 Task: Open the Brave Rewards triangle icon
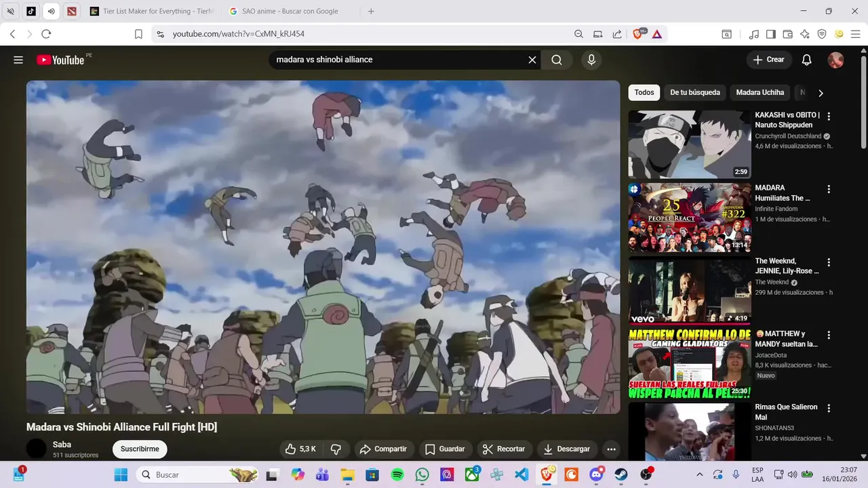point(657,34)
